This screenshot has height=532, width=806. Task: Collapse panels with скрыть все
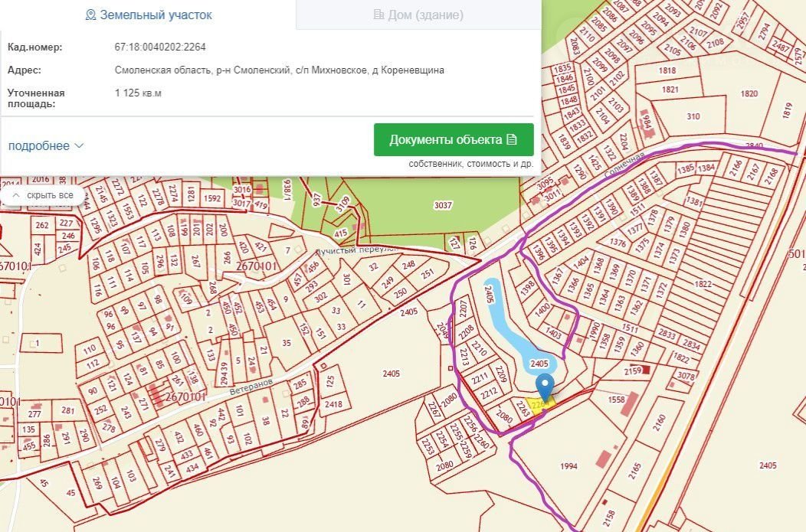pyautogui.click(x=42, y=195)
